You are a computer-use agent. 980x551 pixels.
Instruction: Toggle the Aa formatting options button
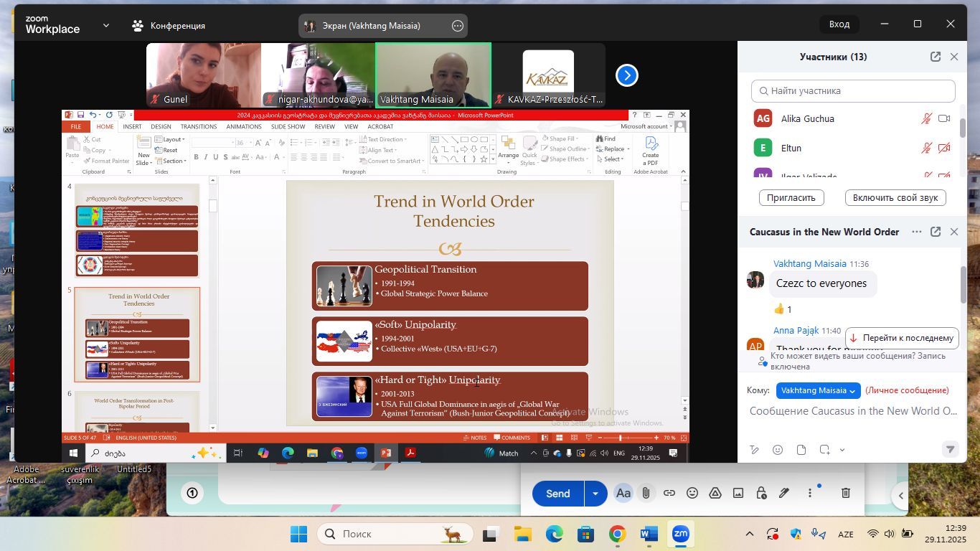click(x=623, y=494)
